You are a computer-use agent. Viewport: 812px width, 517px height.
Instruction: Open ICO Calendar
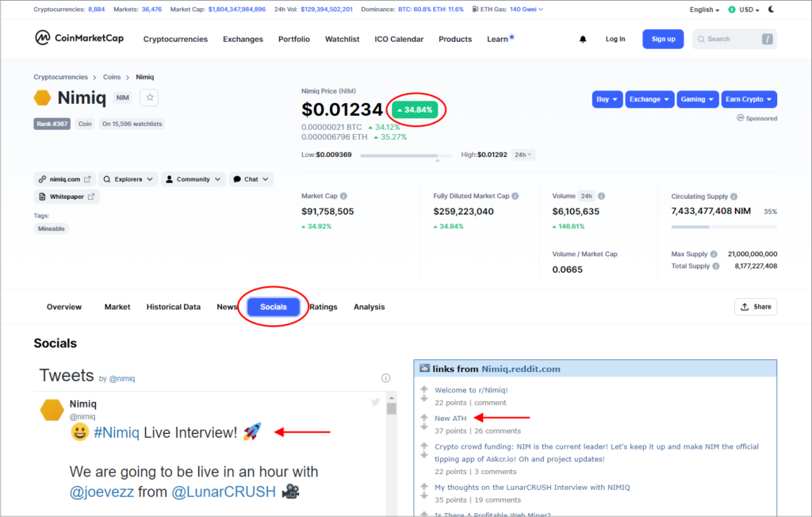pos(399,39)
